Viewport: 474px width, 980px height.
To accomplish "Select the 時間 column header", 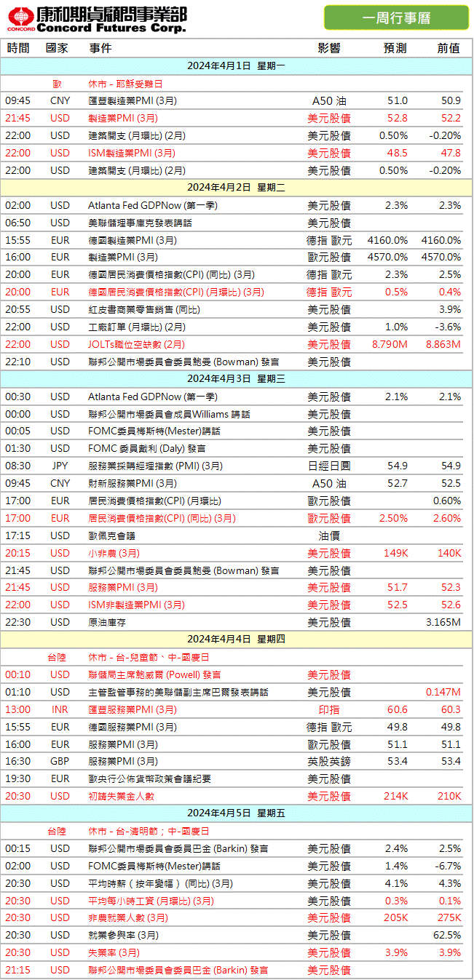I will (x=18, y=48).
